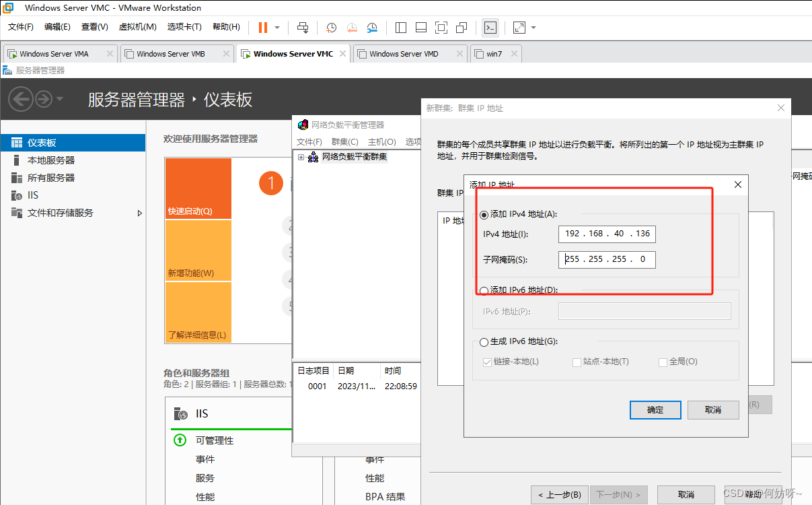Viewport: 812px width, 505px height.
Task: Open the dropdown arrow beside pause button
Action: click(277, 28)
